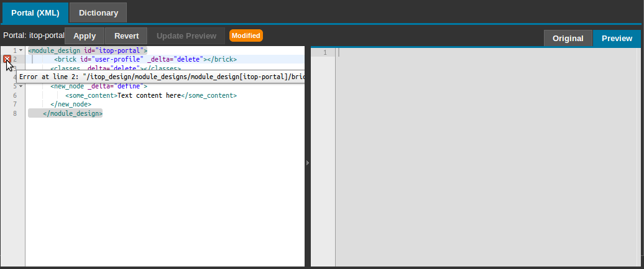Click the orange Modified badge
Image resolution: width=644 pixels, height=269 pixels.
246,35
